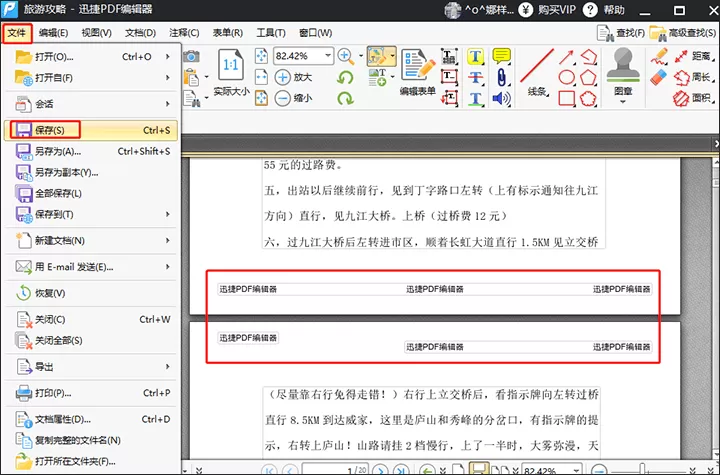This screenshot has width=720, height=475.
Task: Open the Window (W) menu
Action: point(315,33)
